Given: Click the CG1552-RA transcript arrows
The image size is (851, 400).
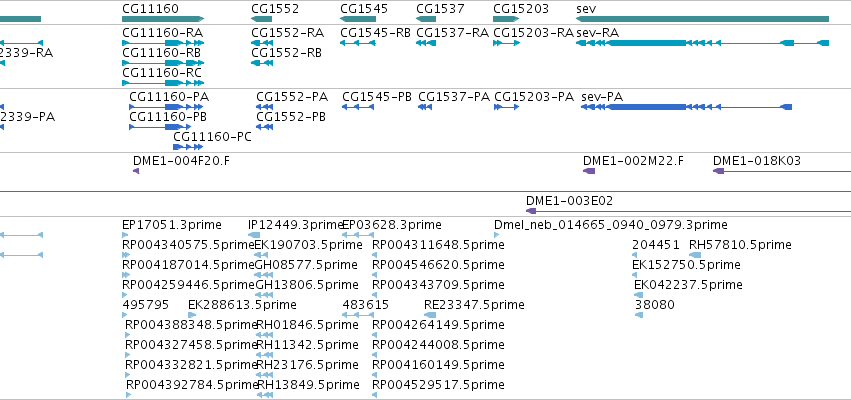Looking at the screenshot, I should pos(262,43).
